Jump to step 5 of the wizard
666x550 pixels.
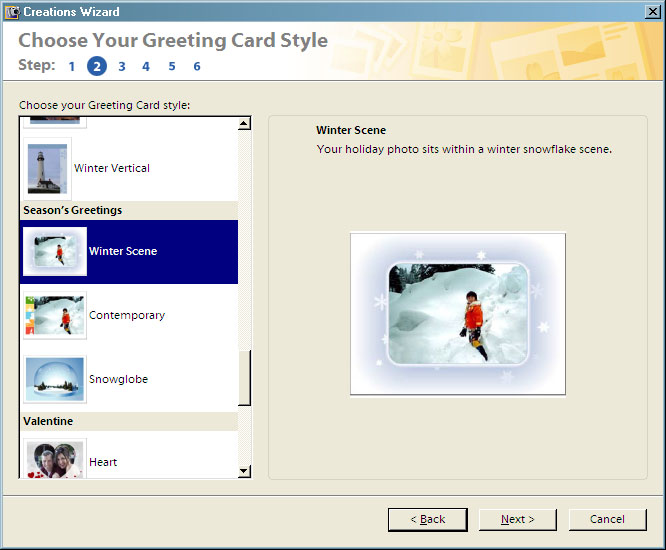point(172,67)
